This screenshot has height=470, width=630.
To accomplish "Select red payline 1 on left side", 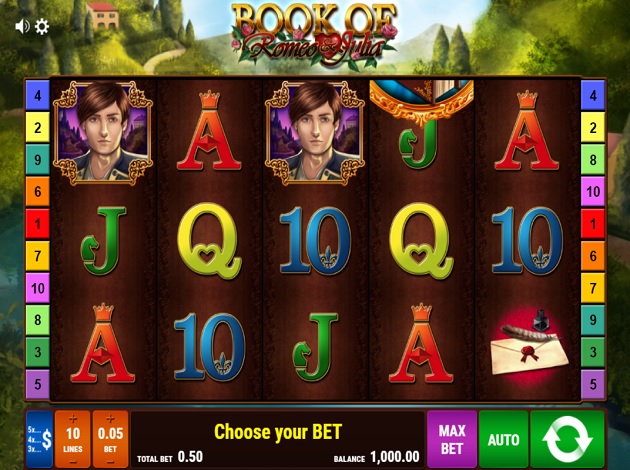I will click(38, 224).
